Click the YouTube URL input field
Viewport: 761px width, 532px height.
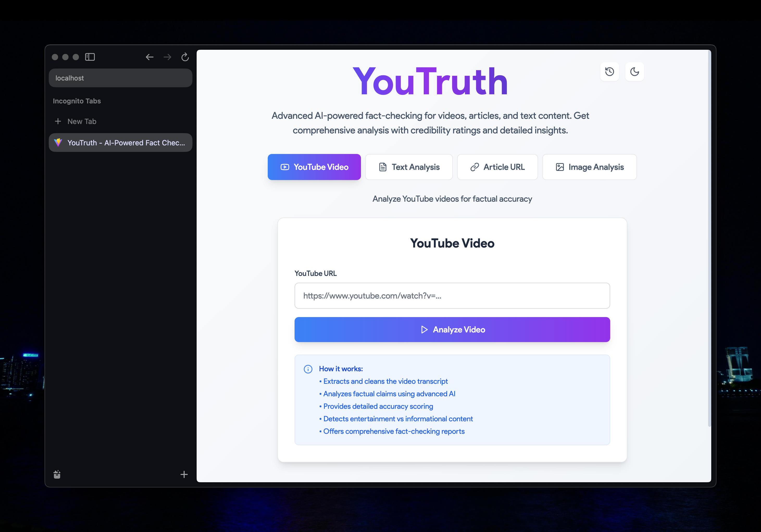452,296
